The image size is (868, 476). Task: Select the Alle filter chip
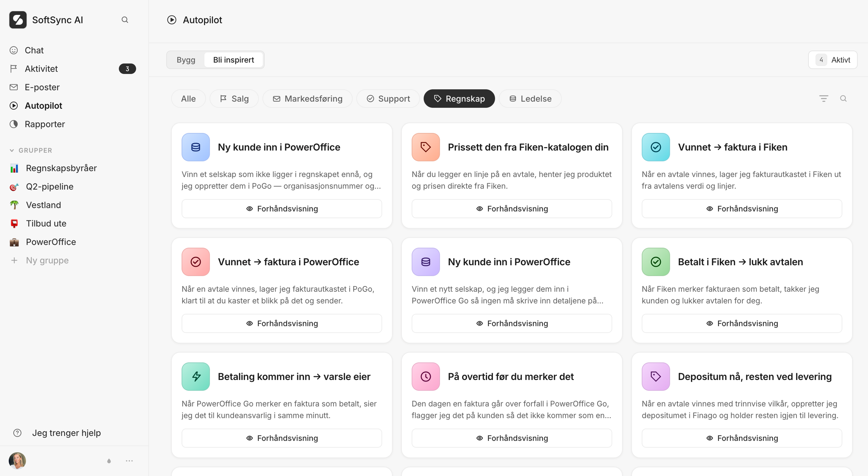click(188, 99)
